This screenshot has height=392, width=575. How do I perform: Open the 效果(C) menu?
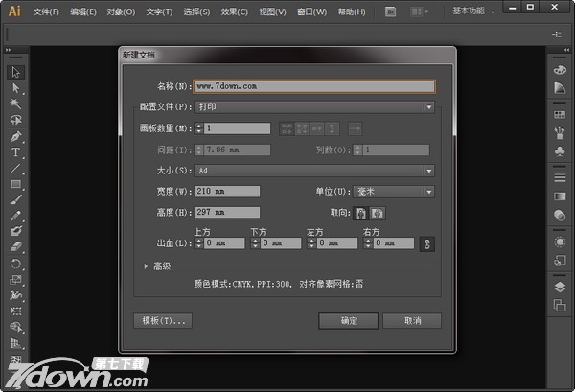pyautogui.click(x=235, y=12)
